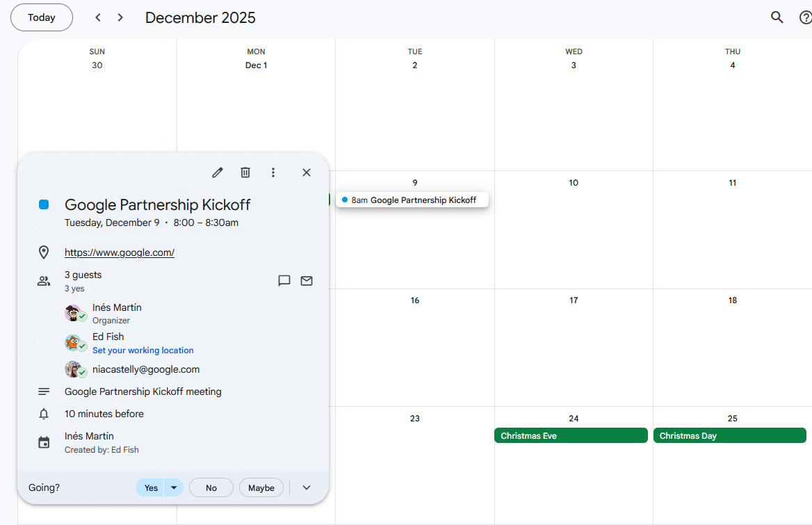Click the help question mark icon

coord(805,17)
